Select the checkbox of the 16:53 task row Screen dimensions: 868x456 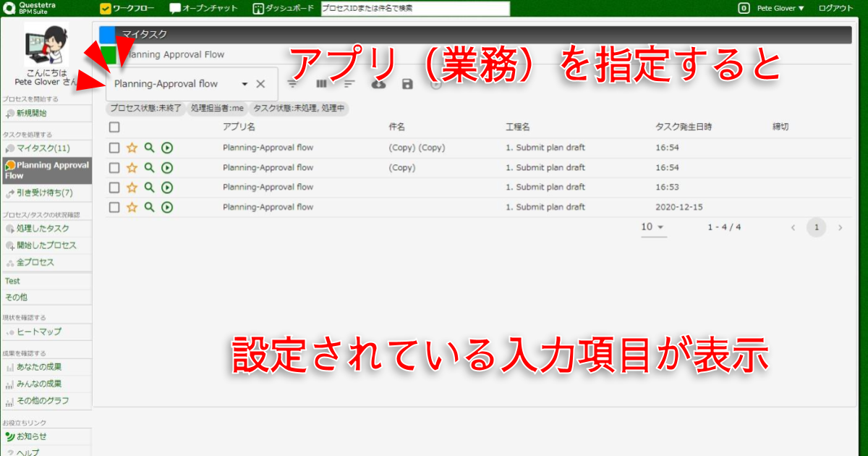click(x=114, y=187)
